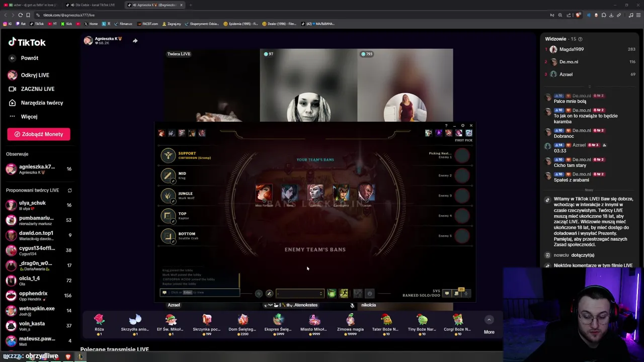
Task: Send the Corgi Boże N... gift
Action: coord(457,324)
